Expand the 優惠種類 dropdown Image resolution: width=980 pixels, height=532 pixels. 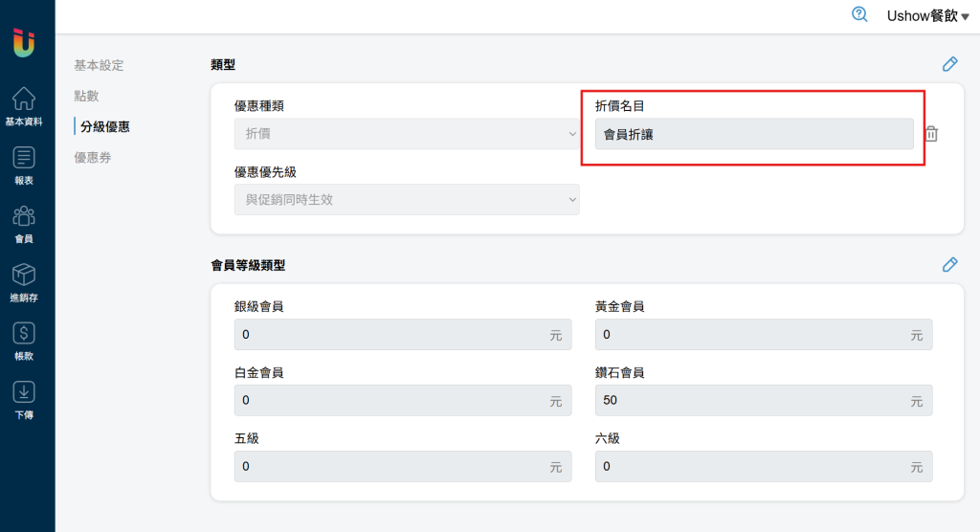[x=407, y=134]
